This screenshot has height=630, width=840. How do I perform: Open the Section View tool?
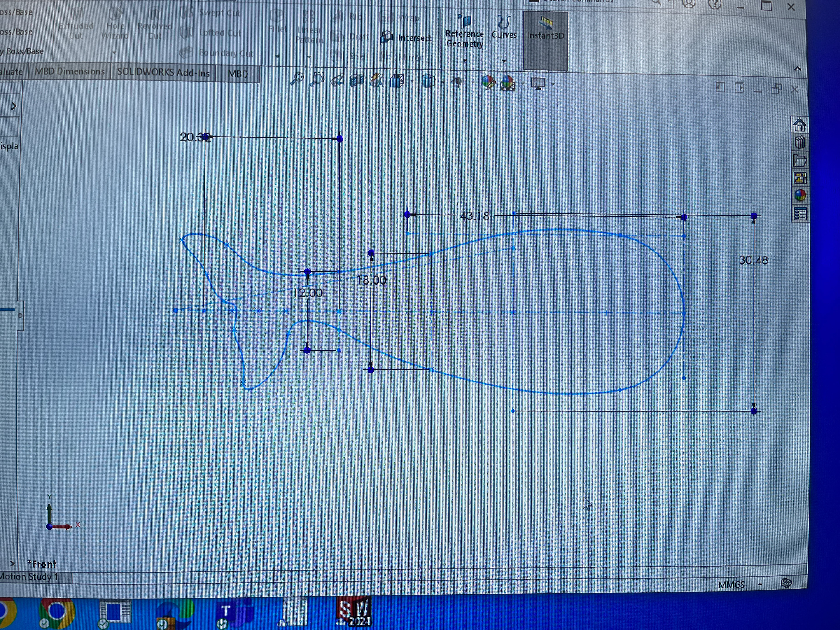[357, 80]
